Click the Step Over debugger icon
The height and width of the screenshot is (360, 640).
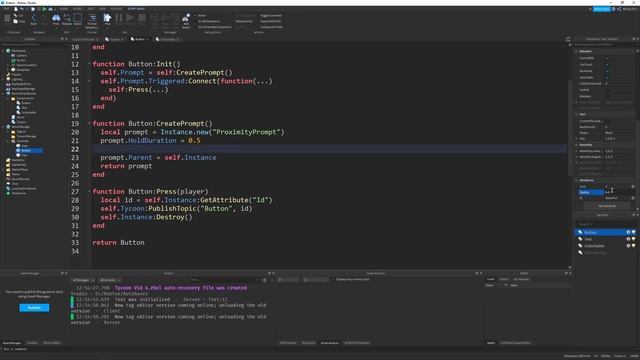[x=165, y=18]
